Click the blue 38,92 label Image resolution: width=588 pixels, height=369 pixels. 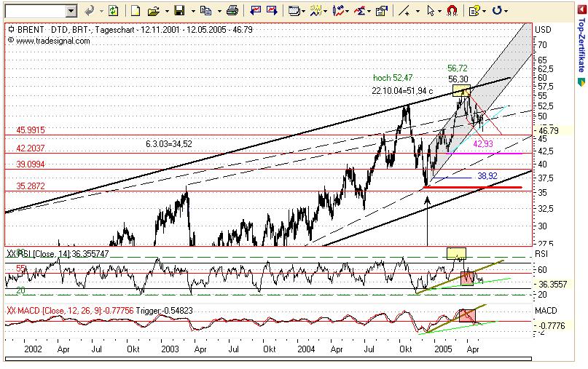coord(487,175)
